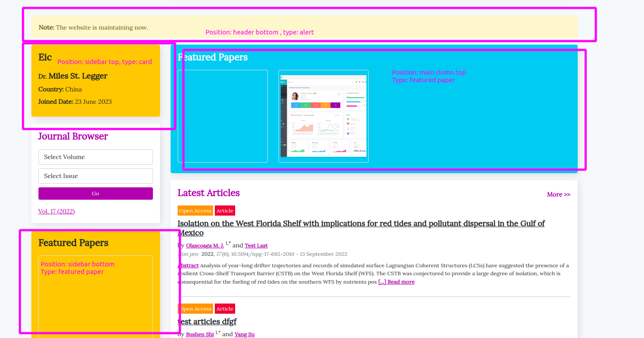Click the More >> link for Latest Articles
The width and height of the screenshot is (644, 338).
tap(558, 194)
